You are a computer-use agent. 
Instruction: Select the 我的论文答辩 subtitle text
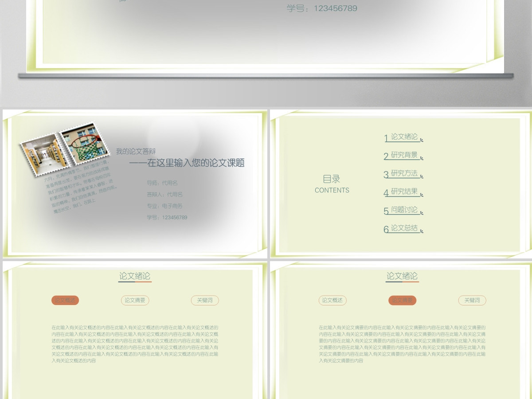(x=136, y=151)
